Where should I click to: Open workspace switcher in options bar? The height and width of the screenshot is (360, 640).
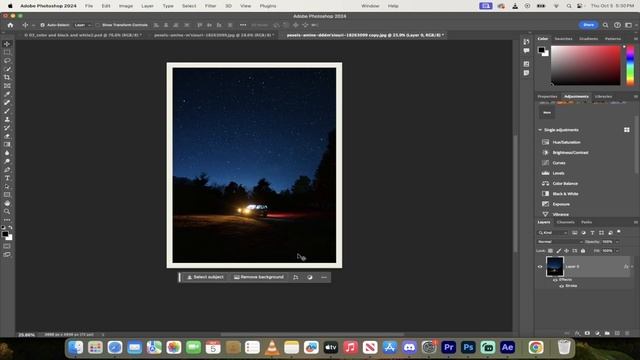[x=629, y=25]
